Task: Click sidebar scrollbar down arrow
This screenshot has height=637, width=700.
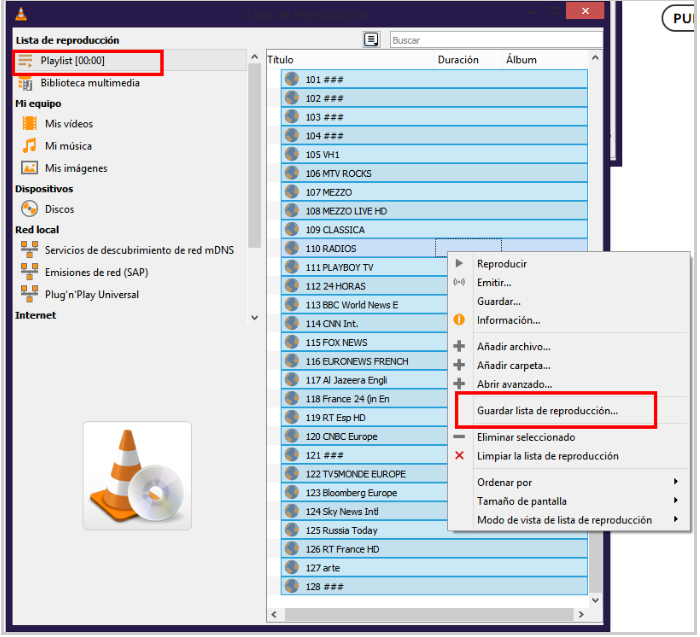Action: [x=254, y=317]
